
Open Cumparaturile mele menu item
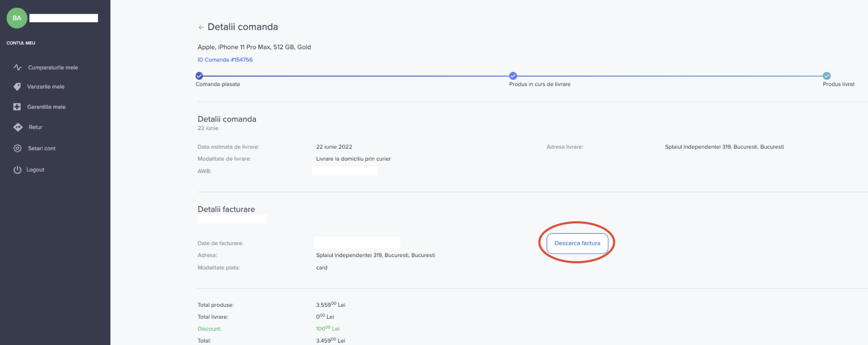tap(53, 67)
